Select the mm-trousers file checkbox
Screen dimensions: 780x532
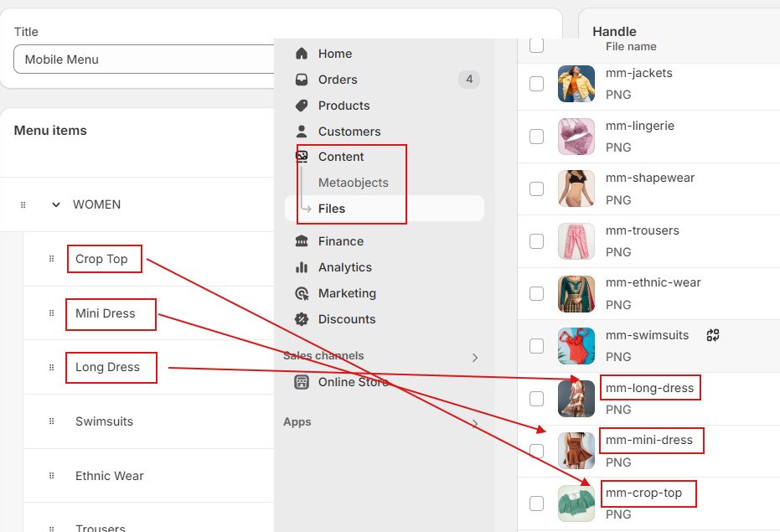point(536,241)
